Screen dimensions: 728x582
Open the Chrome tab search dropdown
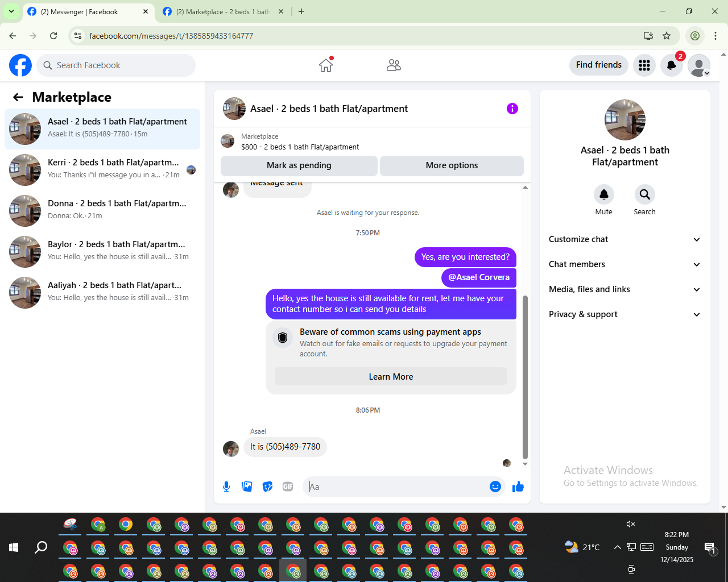(x=11, y=11)
